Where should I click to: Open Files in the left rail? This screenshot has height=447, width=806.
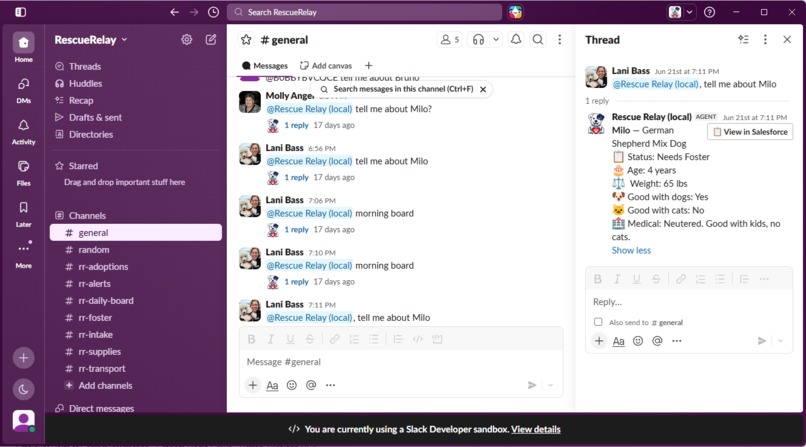click(23, 173)
